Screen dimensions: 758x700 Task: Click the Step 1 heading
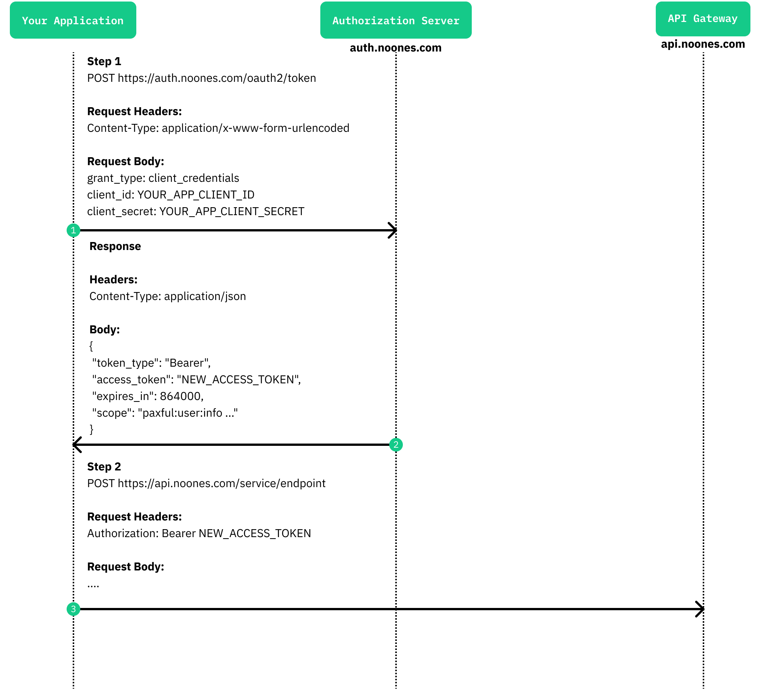point(104,61)
